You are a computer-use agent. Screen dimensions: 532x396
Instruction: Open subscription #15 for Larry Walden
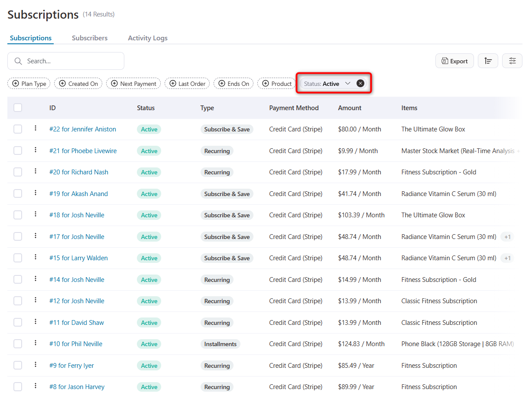78,258
